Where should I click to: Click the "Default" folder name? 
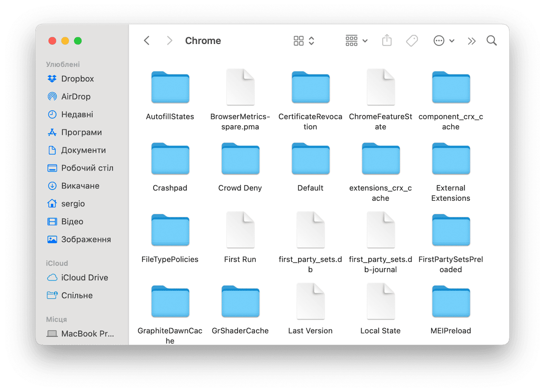click(x=311, y=188)
